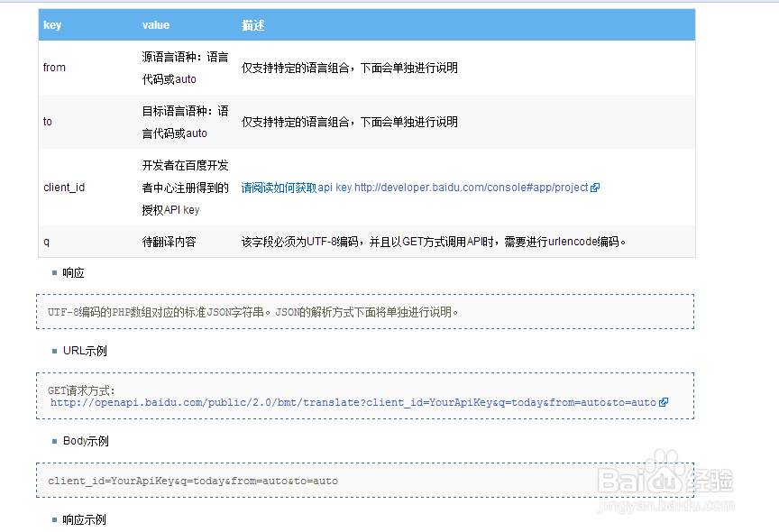Click the '响应示例' bullet heading
The height and width of the screenshot is (532, 779).
[x=84, y=520]
